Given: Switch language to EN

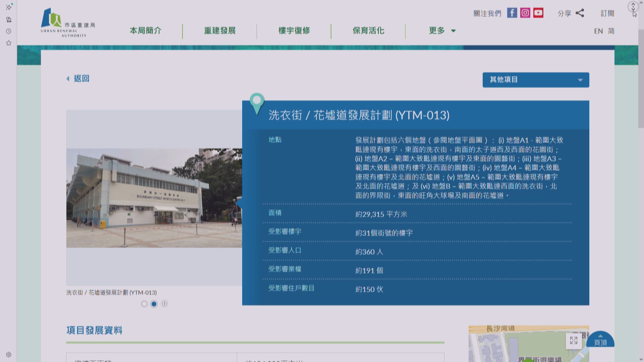Looking at the screenshot, I should tap(598, 31).
